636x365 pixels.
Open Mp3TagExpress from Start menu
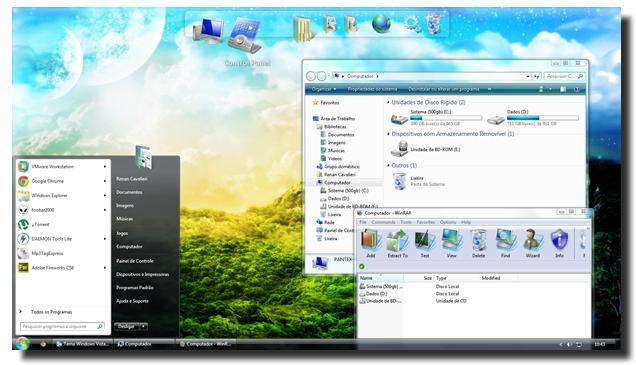coord(62,253)
